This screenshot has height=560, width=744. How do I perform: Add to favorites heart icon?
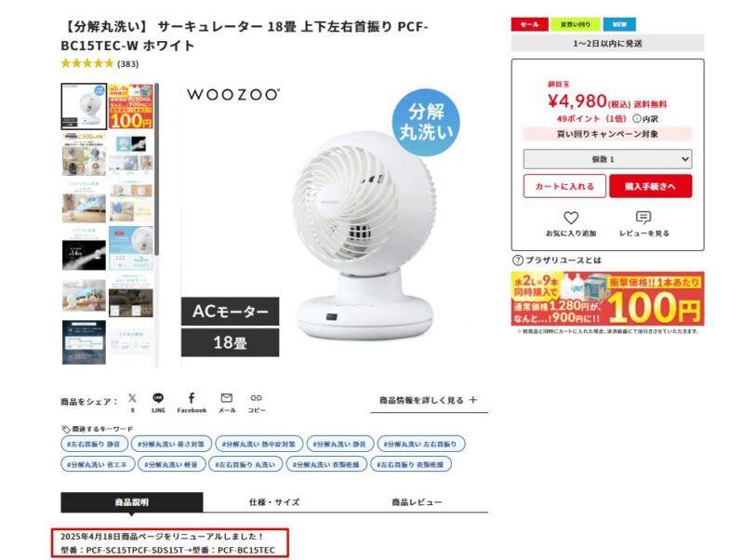[571, 218]
